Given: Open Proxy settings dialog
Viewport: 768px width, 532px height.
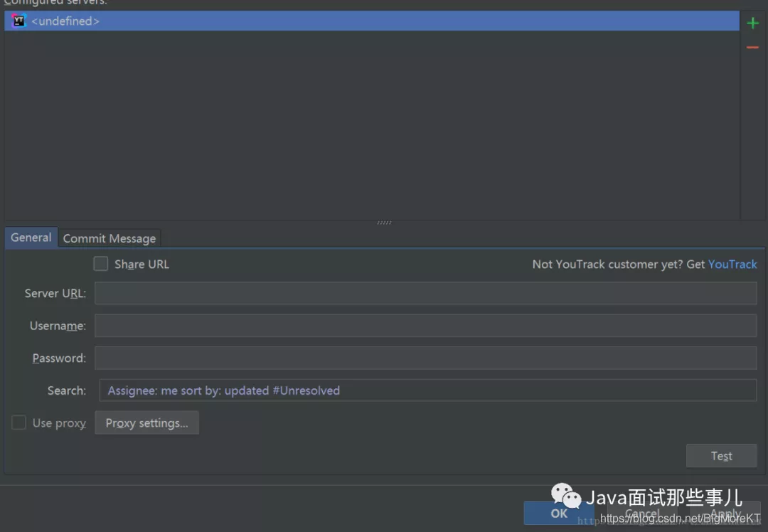Looking at the screenshot, I should [147, 422].
